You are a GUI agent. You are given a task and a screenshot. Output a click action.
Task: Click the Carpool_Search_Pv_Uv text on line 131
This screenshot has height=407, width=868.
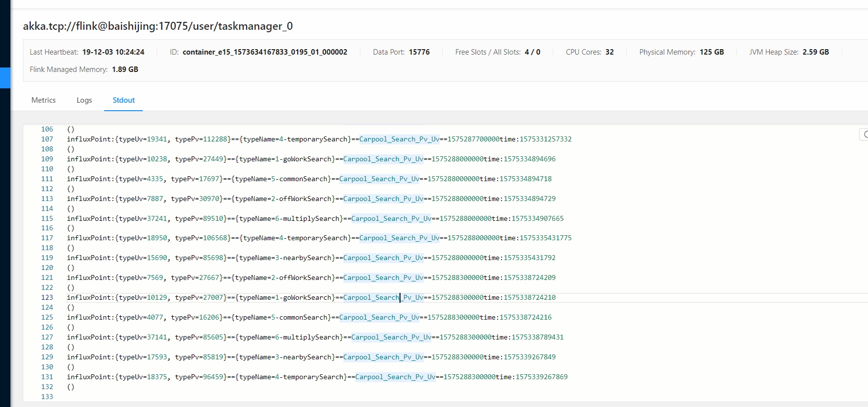(395, 377)
